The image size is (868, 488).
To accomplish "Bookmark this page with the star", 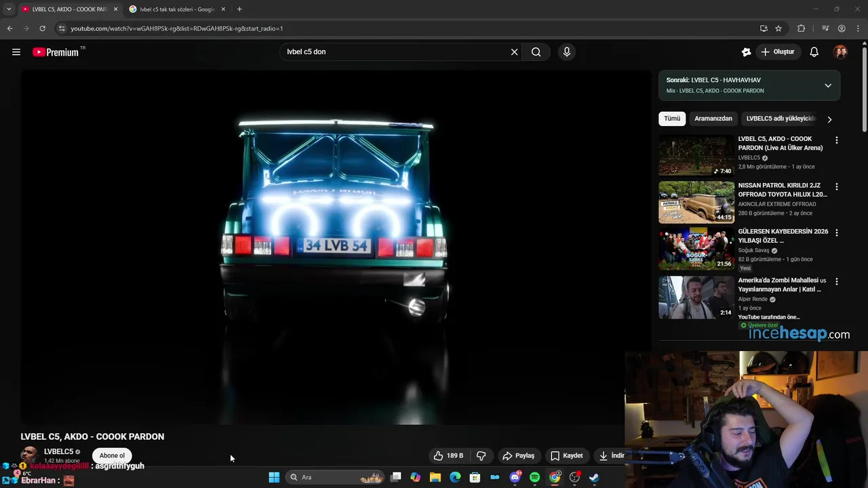I will (x=778, y=28).
